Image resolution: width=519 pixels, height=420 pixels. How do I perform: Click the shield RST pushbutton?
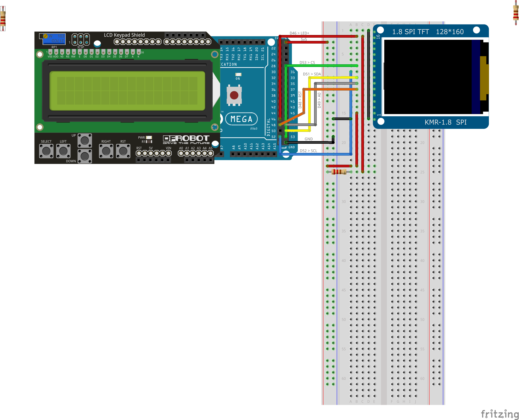123,151
